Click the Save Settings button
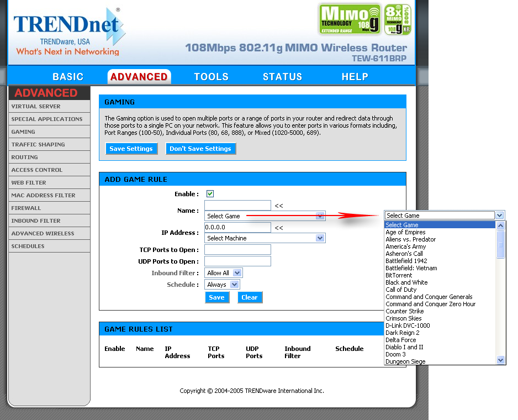 [131, 149]
